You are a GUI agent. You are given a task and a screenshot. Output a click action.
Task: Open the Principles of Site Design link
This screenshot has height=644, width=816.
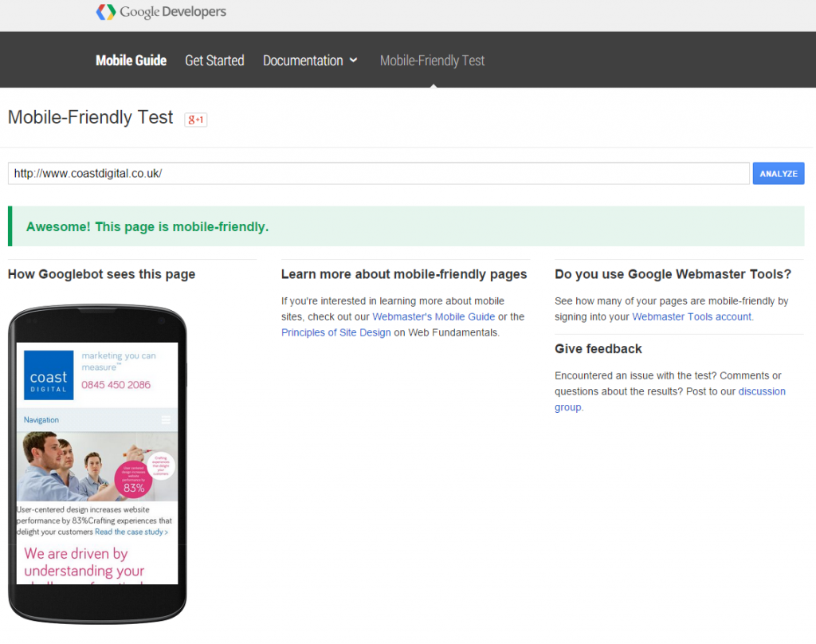tap(336, 332)
